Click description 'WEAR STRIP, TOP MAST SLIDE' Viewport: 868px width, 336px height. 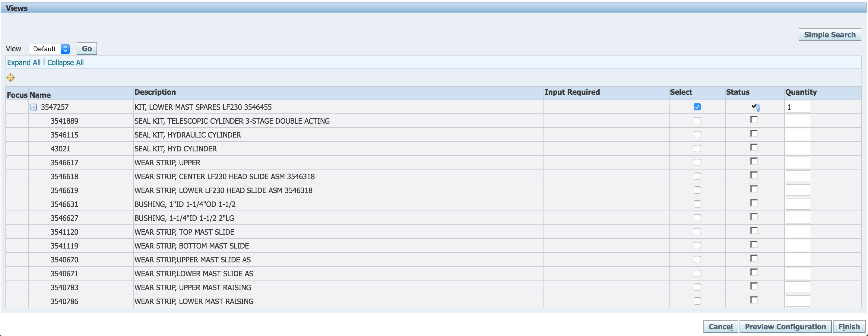pos(184,232)
